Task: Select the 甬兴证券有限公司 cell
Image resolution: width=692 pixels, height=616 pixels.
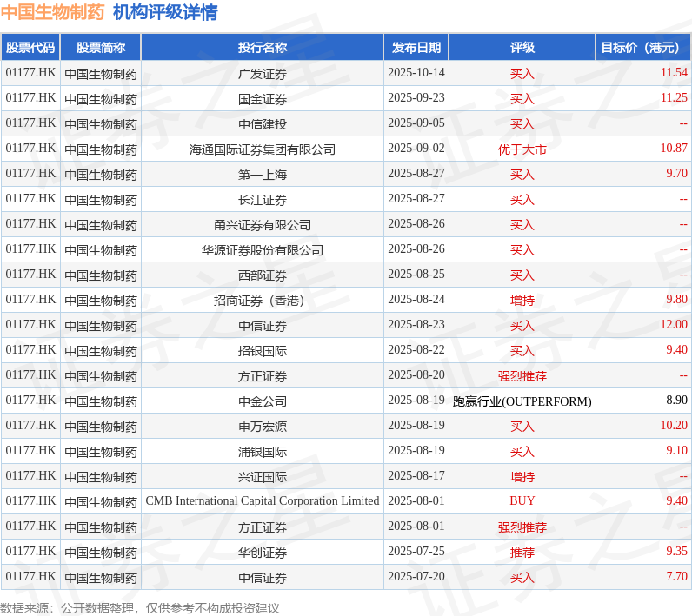Action: 263,224
